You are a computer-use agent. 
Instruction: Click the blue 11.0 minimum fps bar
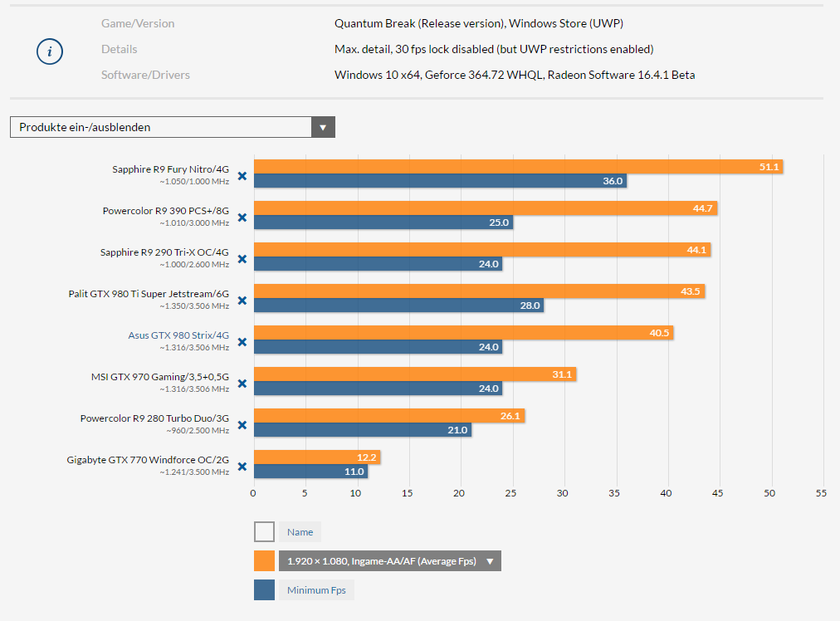tap(310, 472)
